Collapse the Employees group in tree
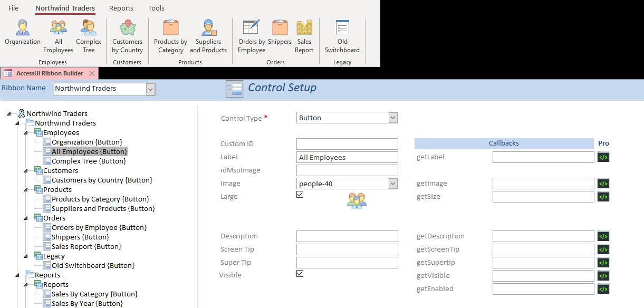Screen dimensions: 644x308 (26, 133)
